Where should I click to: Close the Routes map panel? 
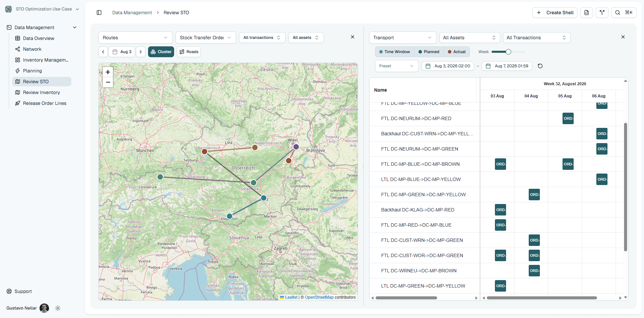[x=353, y=37]
